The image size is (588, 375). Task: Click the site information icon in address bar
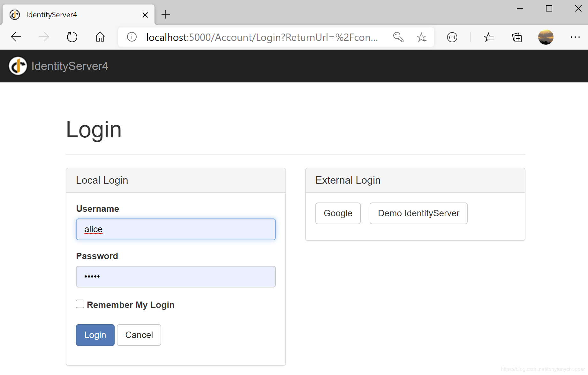132,37
